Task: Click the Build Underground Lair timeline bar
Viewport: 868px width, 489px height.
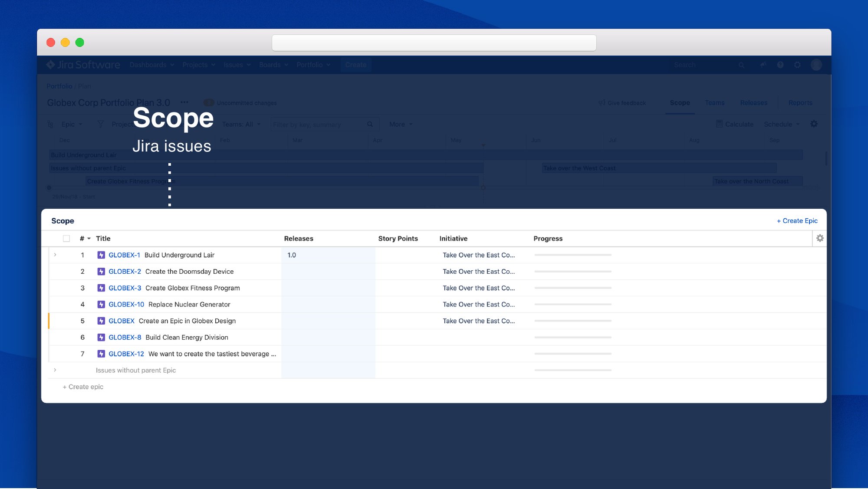Action: (x=426, y=155)
